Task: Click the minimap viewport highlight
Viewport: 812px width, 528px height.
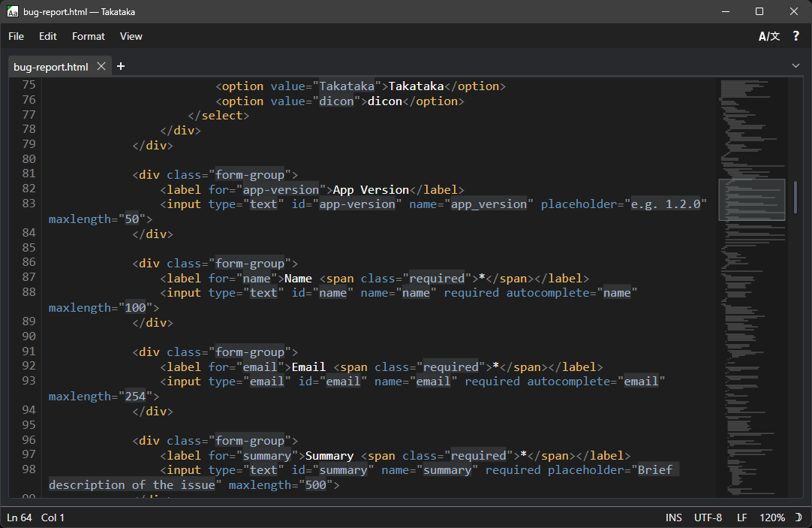Action: 752,200
